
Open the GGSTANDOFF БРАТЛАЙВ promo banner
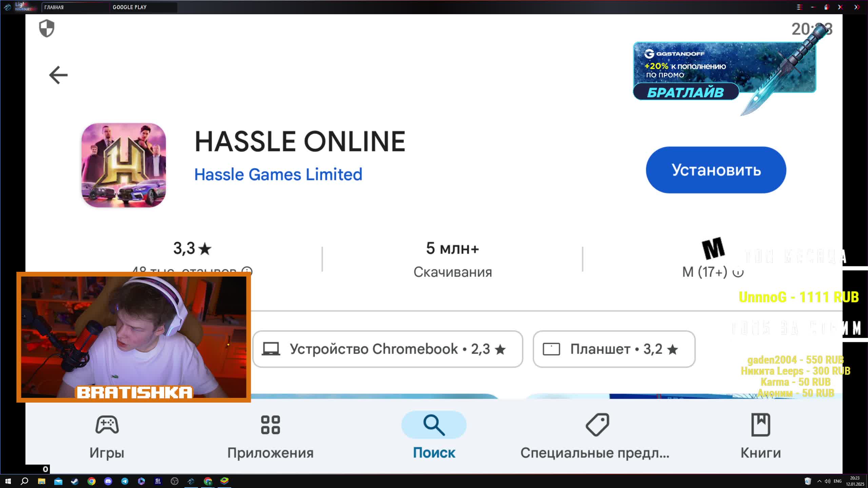[725, 71]
